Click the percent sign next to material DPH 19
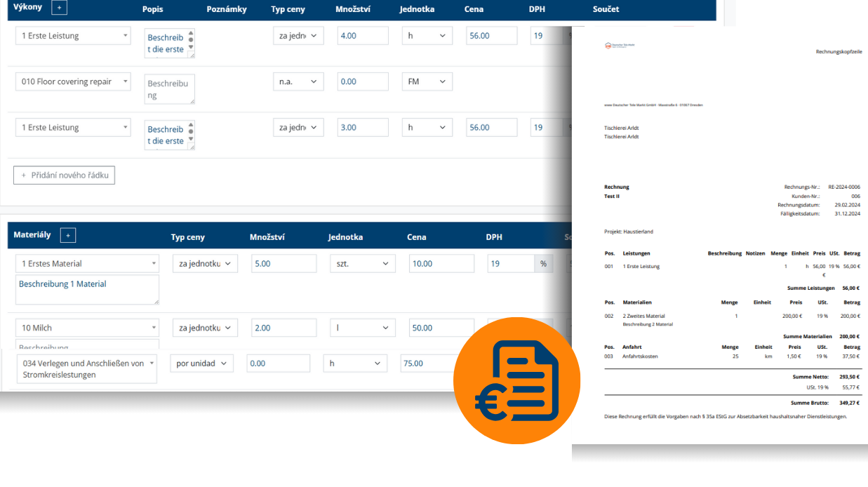The height and width of the screenshot is (487, 868). (x=542, y=264)
